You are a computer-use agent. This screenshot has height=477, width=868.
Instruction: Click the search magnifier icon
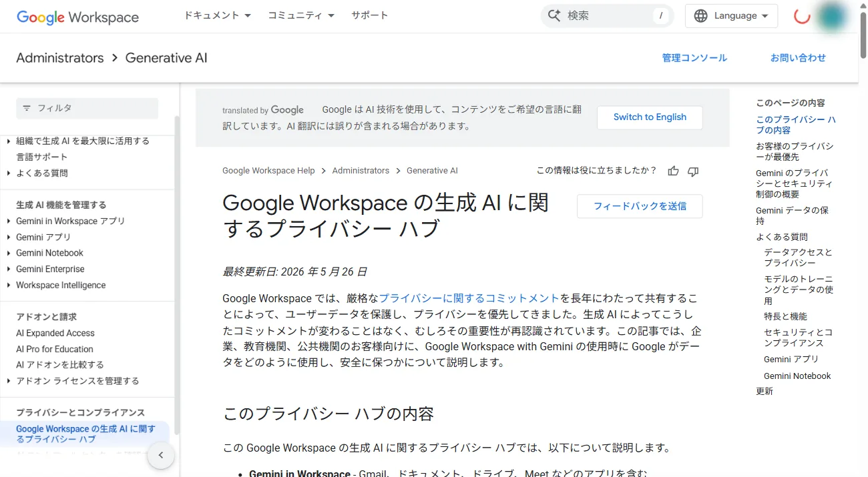pyautogui.click(x=554, y=15)
